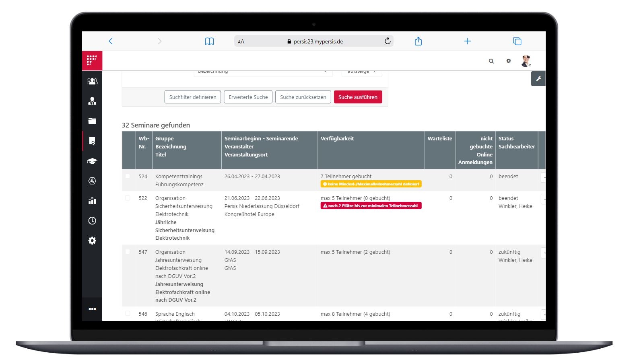
Task: Open the graduation cap sidebar icon
Action: coord(92,161)
